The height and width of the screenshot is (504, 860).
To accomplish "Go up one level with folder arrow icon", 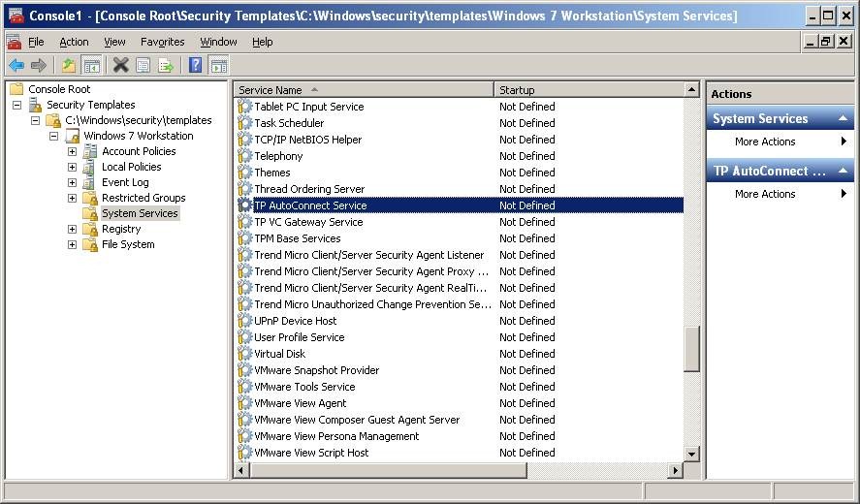I will (69, 66).
